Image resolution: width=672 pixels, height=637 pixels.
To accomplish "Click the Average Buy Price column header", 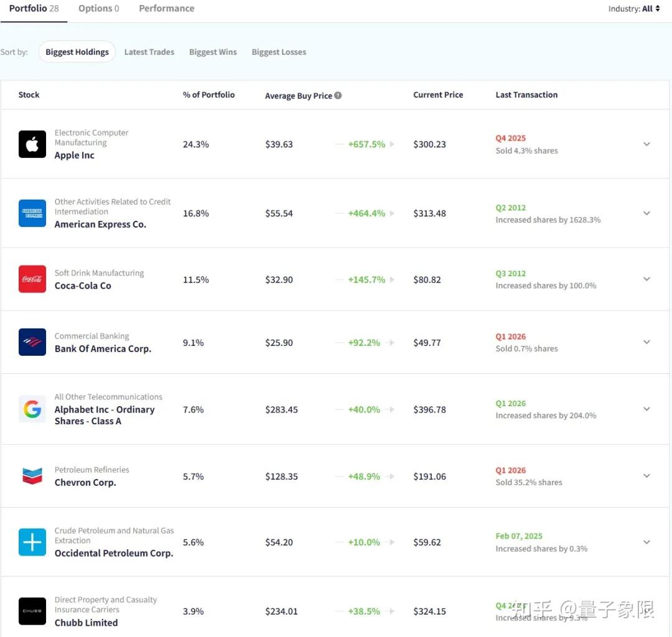I will click(x=299, y=96).
